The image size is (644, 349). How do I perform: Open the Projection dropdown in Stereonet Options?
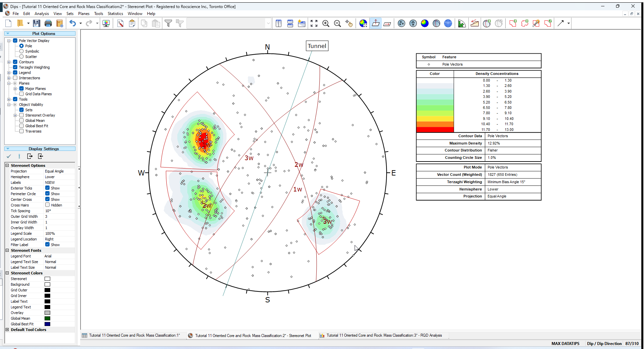tap(60, 171)
